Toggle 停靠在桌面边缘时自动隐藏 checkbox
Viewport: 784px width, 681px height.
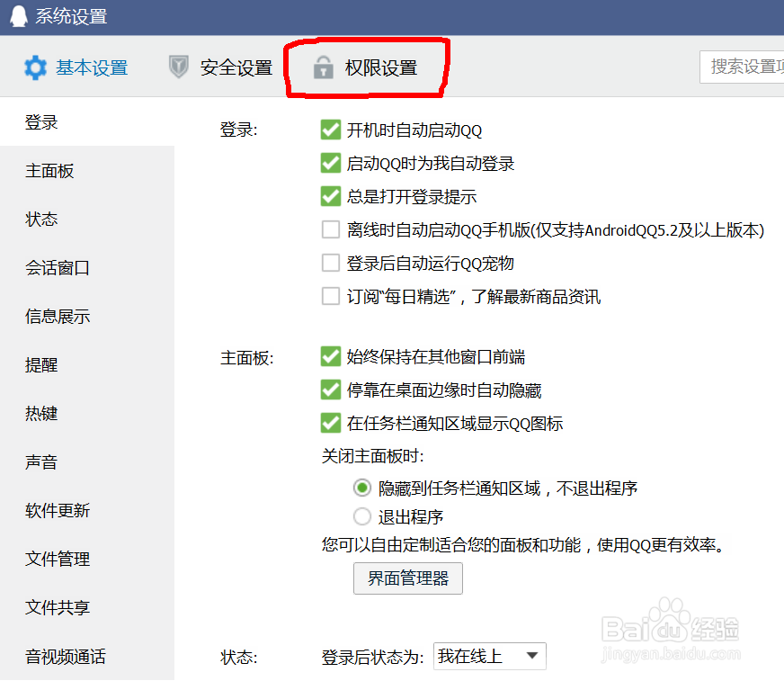tap(331, 390)
